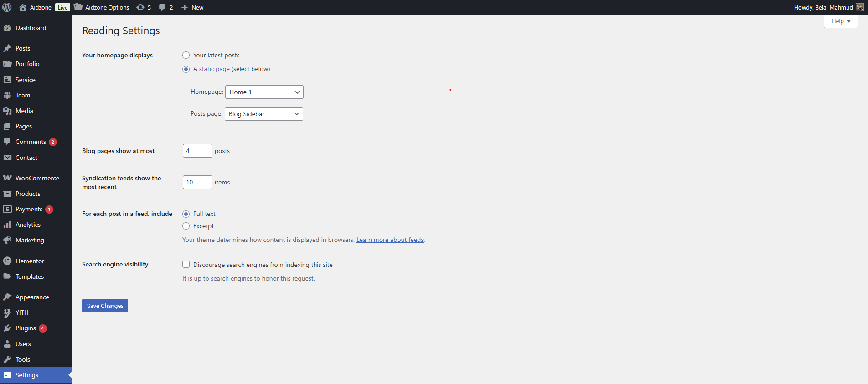
Task: Follow the 'Learn more about feeds' link
Action: (x=390, y=240)
